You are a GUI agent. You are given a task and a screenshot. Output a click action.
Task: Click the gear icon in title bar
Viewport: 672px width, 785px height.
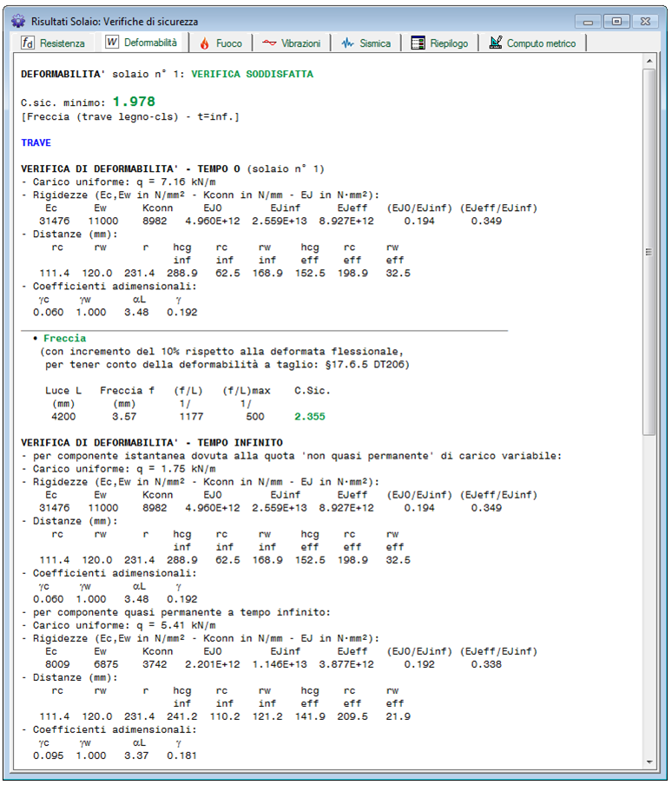pos(18,20)
